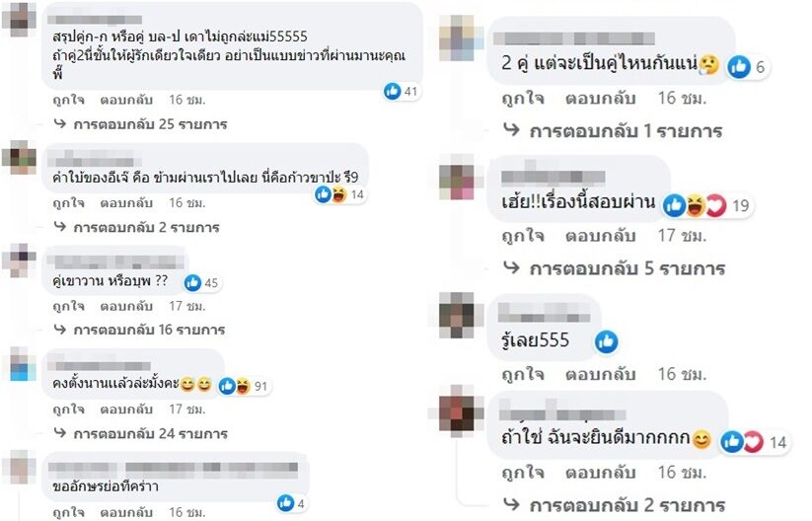Expand การตอบกลับ 25 รายการ replies

pos(141,124)
